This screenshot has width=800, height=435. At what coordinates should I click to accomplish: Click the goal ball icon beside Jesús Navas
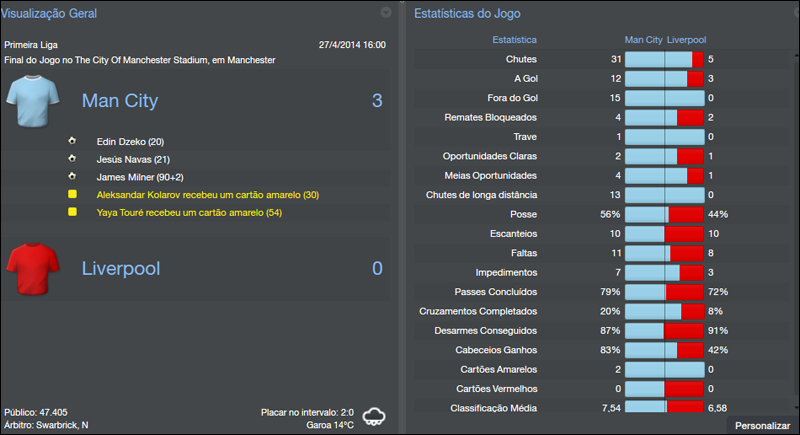[x=72, y=159]
